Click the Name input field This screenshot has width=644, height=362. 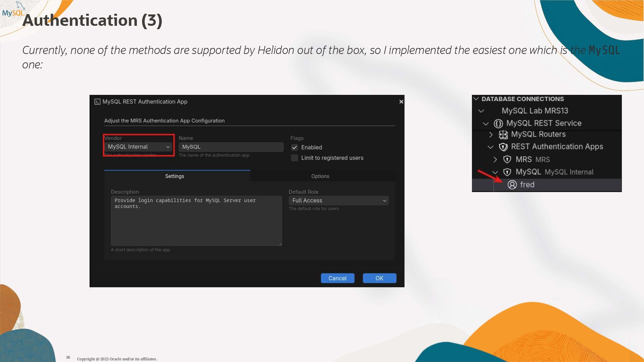231,147
